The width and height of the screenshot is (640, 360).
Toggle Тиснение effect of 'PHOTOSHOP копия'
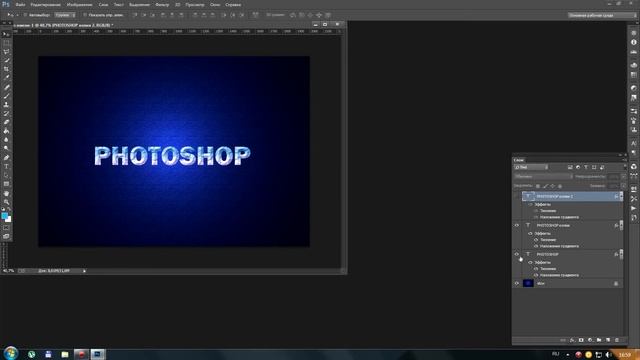[536, 240]
